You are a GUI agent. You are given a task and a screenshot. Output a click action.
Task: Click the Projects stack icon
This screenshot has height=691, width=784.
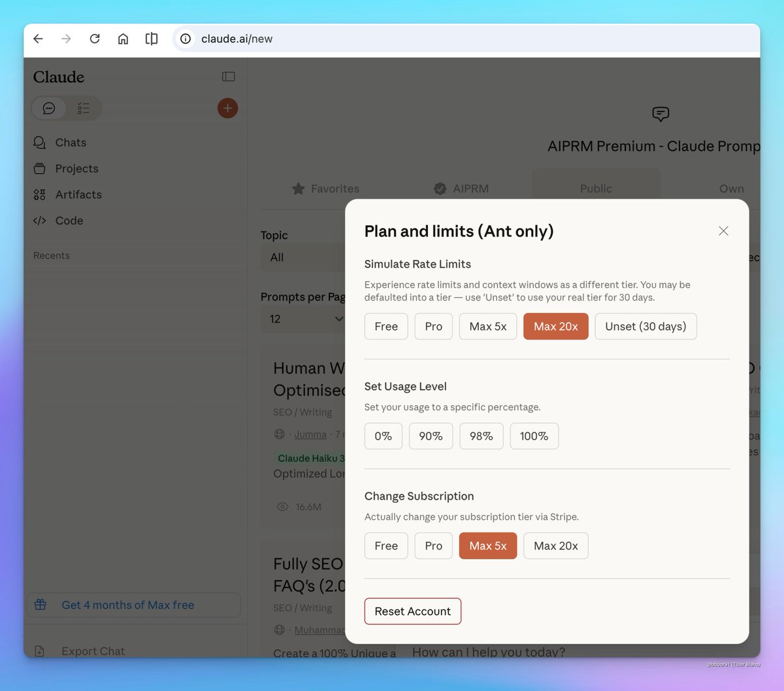(x=40, y=169)
